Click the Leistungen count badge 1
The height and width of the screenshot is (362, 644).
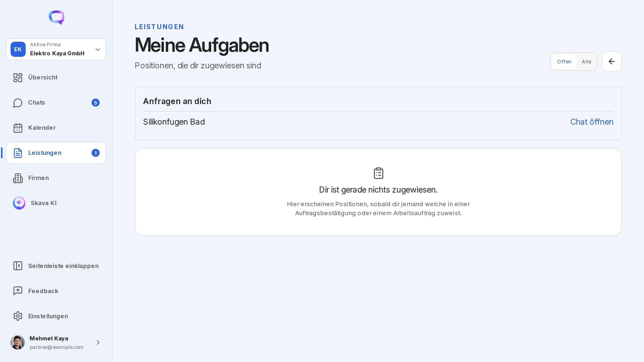pyautogui.click(x=96, y=153)
